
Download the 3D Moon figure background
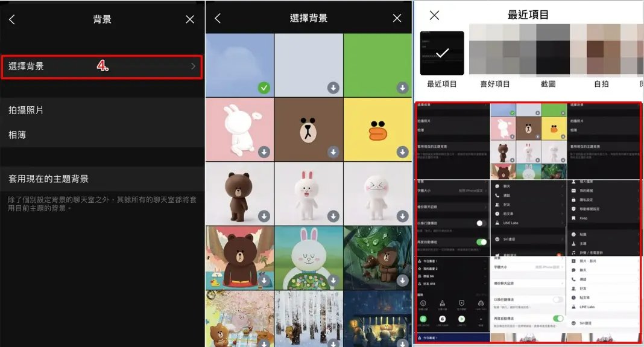403,216
